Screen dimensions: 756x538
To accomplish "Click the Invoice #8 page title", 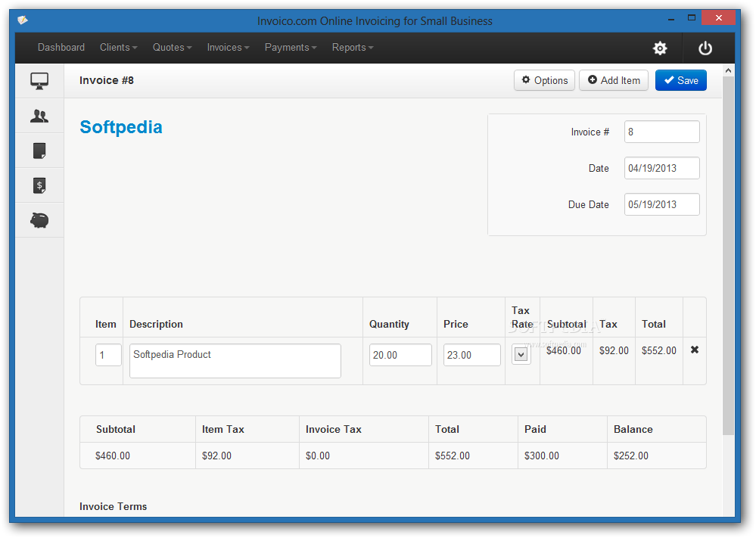I will pyautogui.click(x=107, y=80).
